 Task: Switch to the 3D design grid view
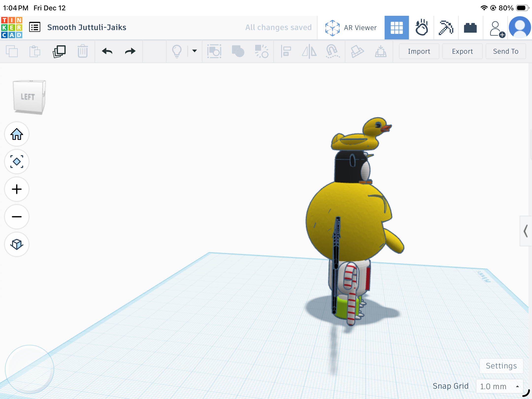pyautogui.click(x=397, y=28)
